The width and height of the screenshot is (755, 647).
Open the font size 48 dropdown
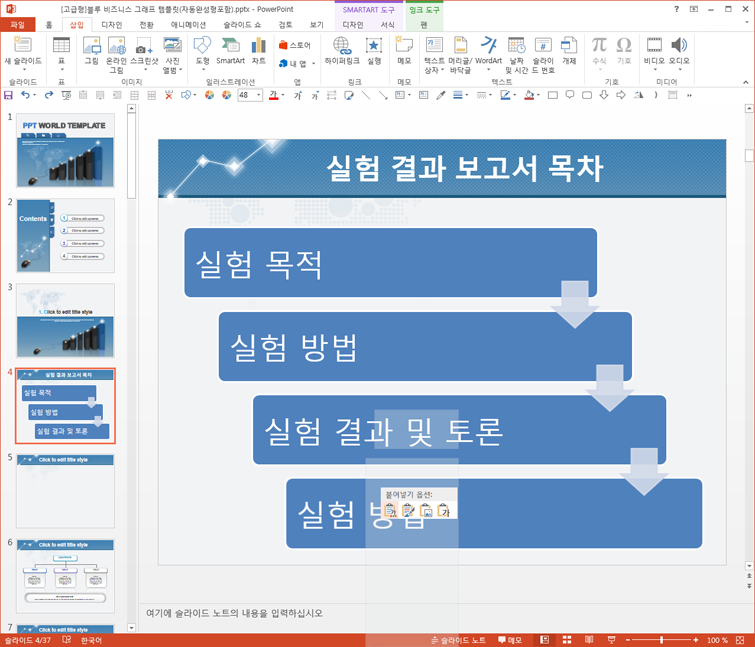259,95
